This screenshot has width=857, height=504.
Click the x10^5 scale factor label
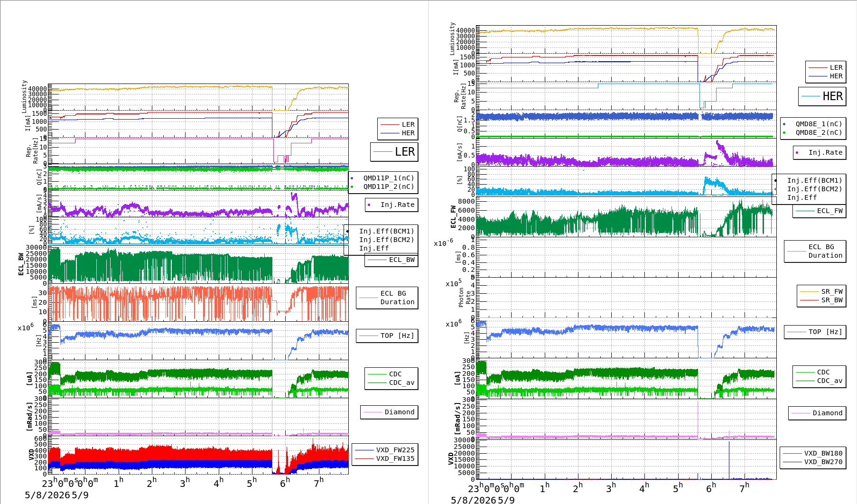tap(453, 283)
